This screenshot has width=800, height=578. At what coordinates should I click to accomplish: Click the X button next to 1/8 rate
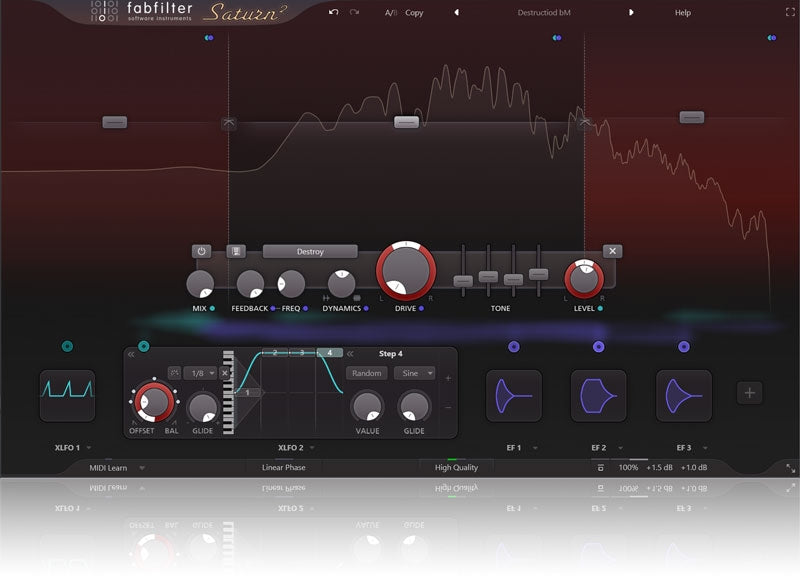224,373
